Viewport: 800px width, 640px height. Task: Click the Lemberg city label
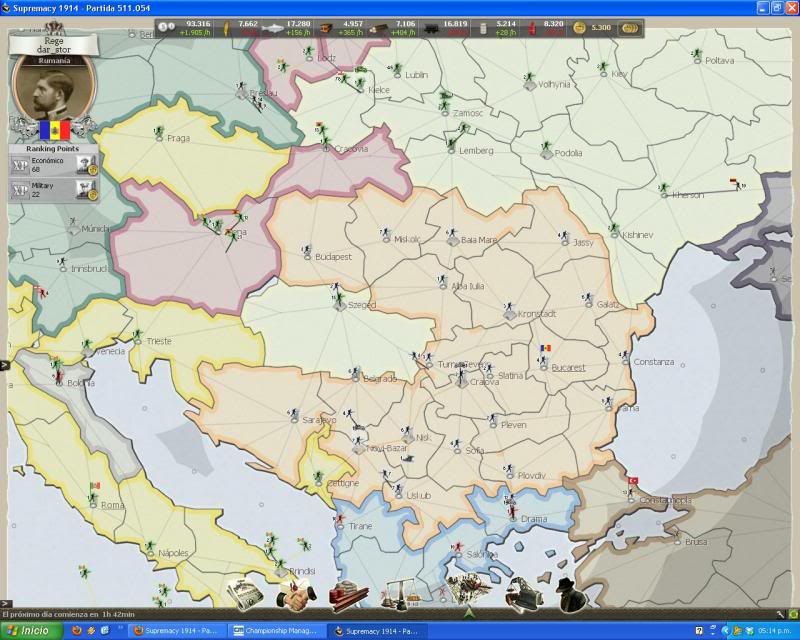pyautogui.click(x=476, y=151)
